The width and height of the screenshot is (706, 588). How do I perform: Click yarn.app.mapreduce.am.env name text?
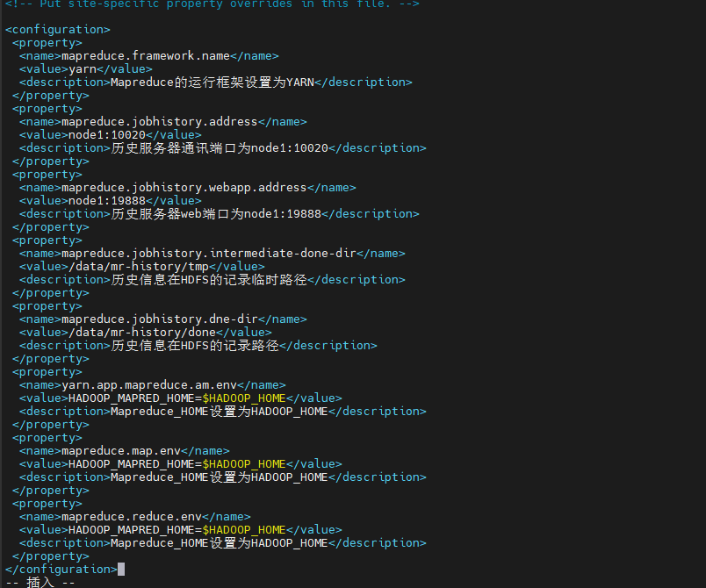coord(149,385)
